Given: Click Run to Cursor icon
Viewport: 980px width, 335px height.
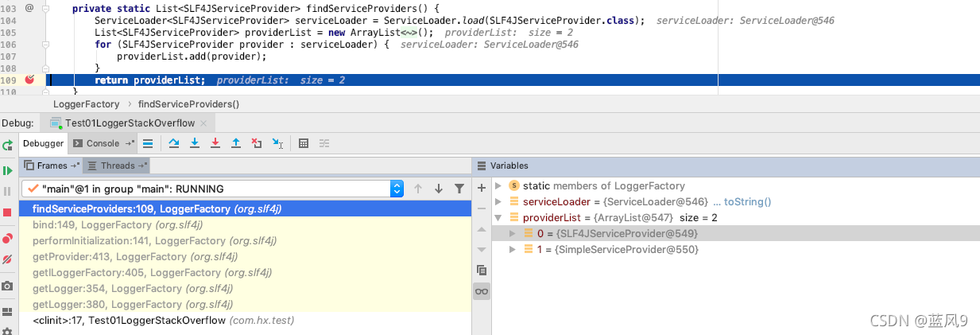Looking at the screenshot, I should coord(277,143).
